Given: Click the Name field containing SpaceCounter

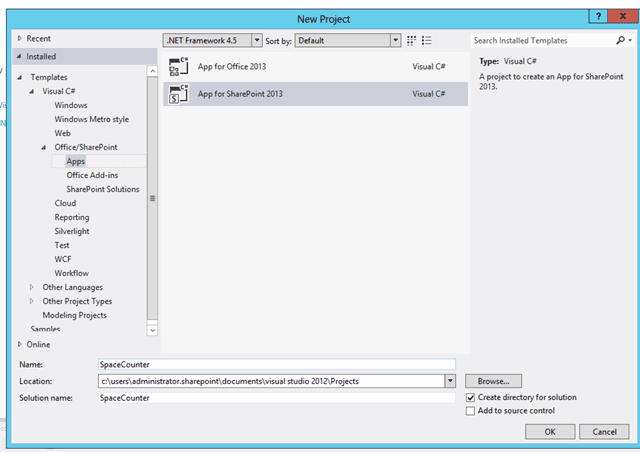Looking at the screenshot, I should pyautogui.click(x=277, y=364).
